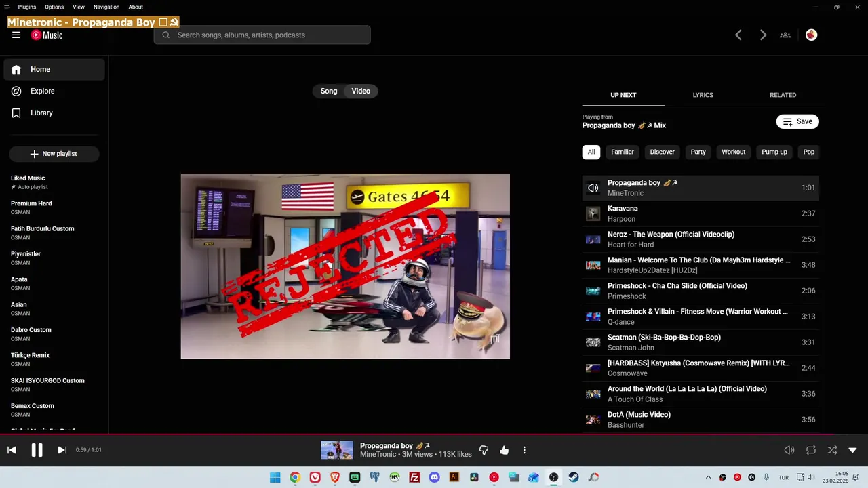Open the RELATED tab
The image size is (868, 488).
[x=783, y=95]
